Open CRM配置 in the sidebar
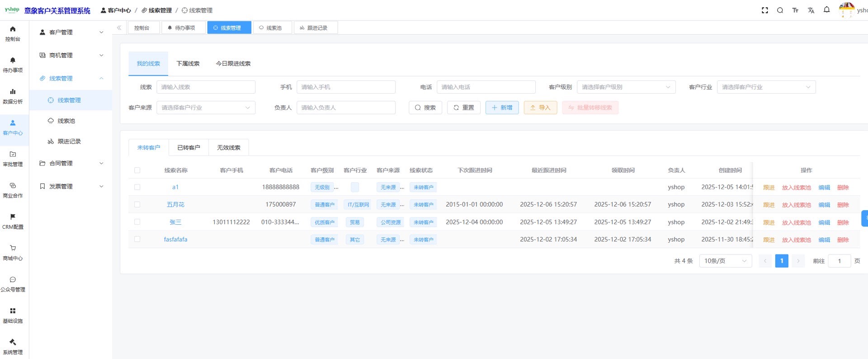Image resolution: width=868 pixels, height=359 pixels. coord(13,221)
